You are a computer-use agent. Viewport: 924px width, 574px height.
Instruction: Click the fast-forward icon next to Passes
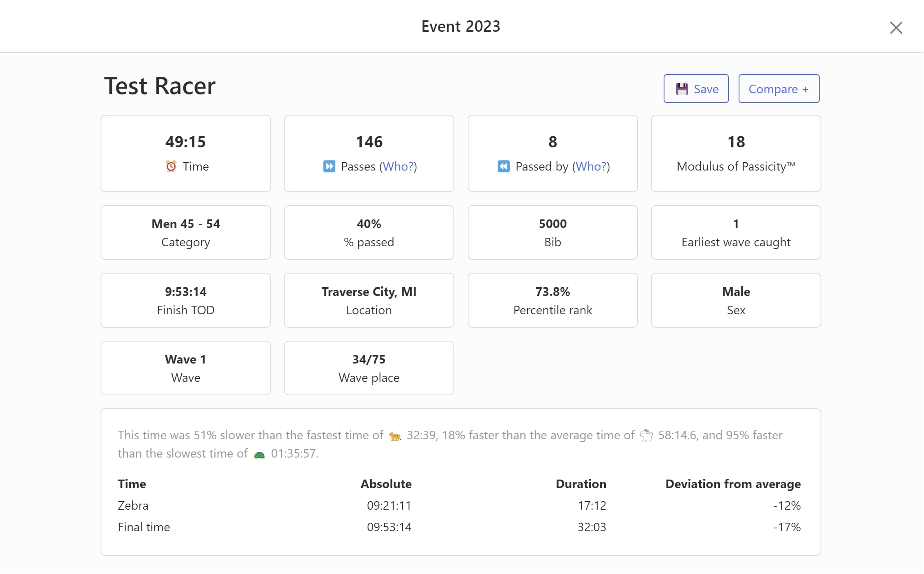coord(329,166)
